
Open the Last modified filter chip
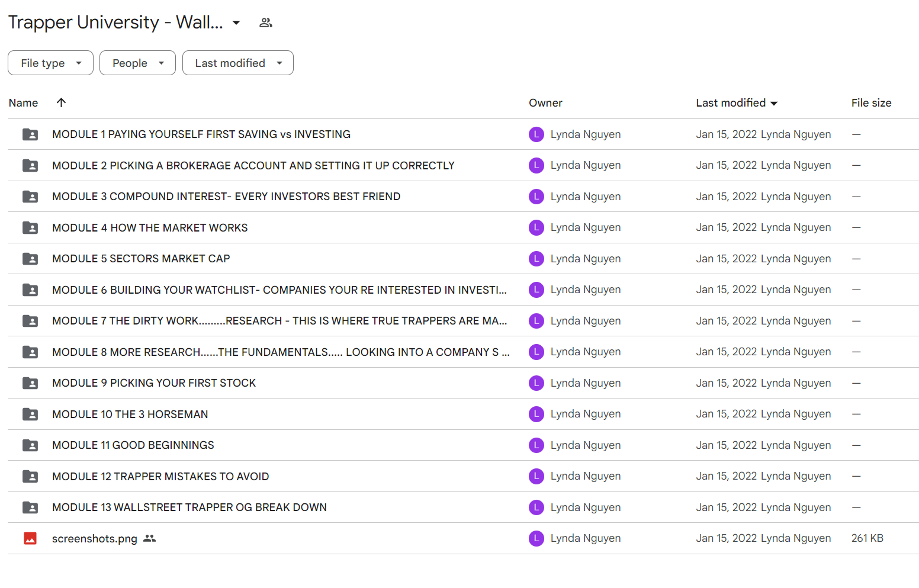(238, 63)
